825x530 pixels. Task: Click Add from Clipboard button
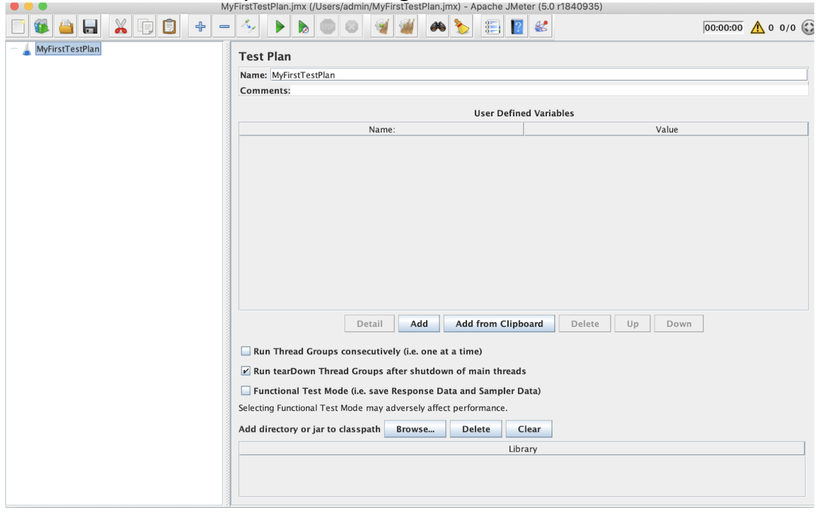[x=499, y=324]
